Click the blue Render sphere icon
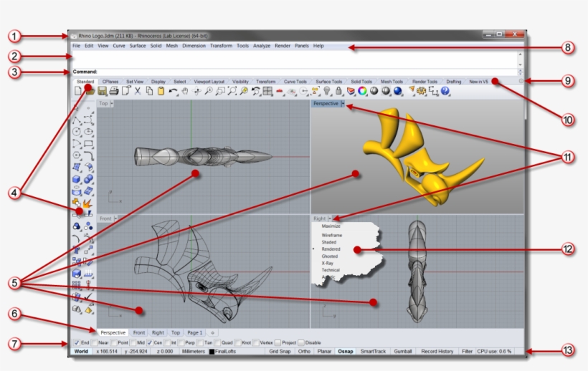 398,91
